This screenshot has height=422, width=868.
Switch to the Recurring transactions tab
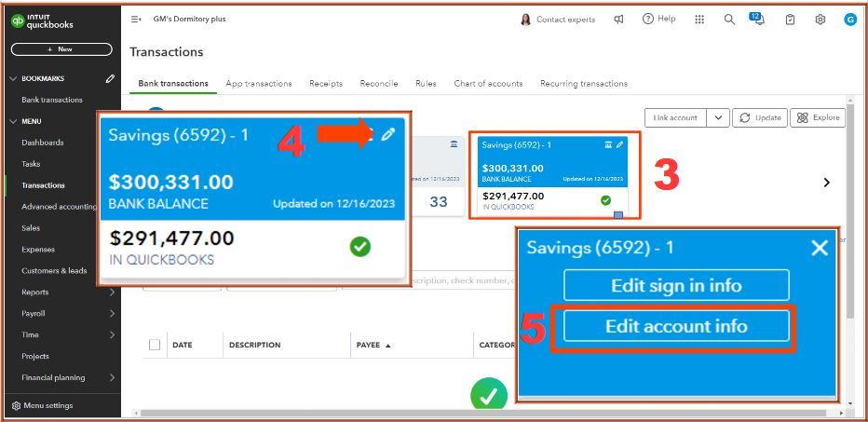click(x=584, y=84)
